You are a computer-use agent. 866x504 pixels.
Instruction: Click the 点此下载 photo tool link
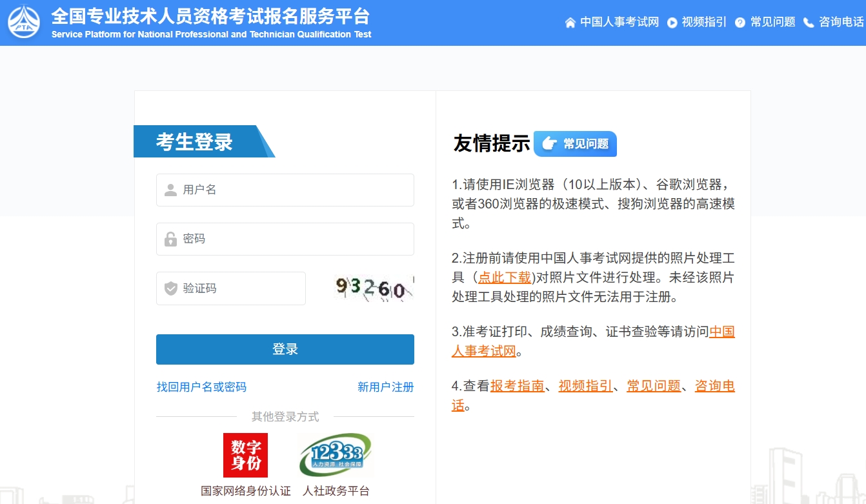tap(505, 277)
